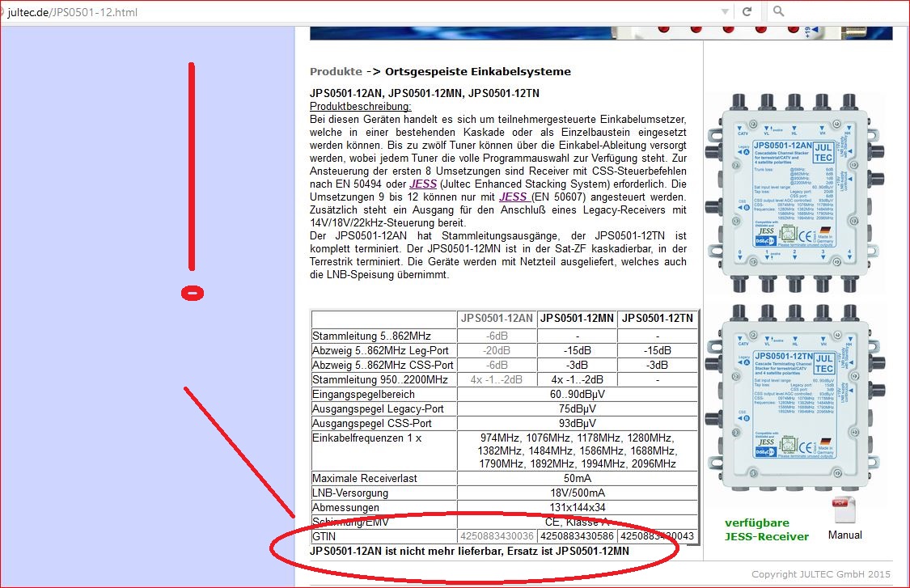Follow the Produkte breadcrumb link
The image size is (910, 588).
336,71
